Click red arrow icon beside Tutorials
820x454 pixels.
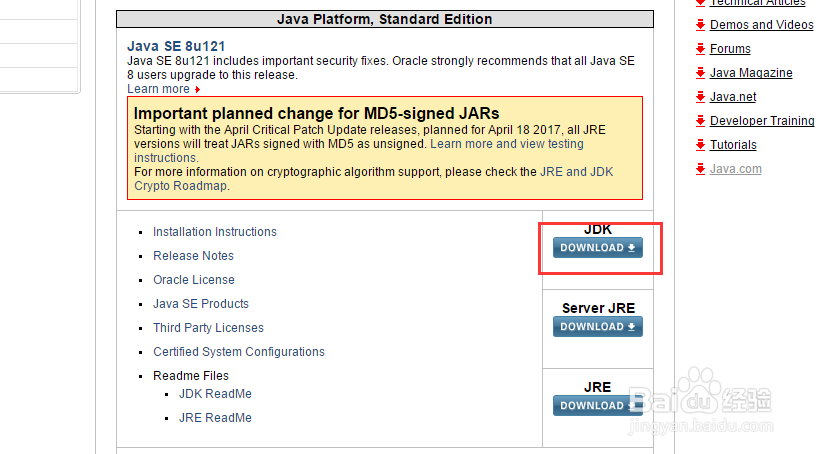pos(701,145)
